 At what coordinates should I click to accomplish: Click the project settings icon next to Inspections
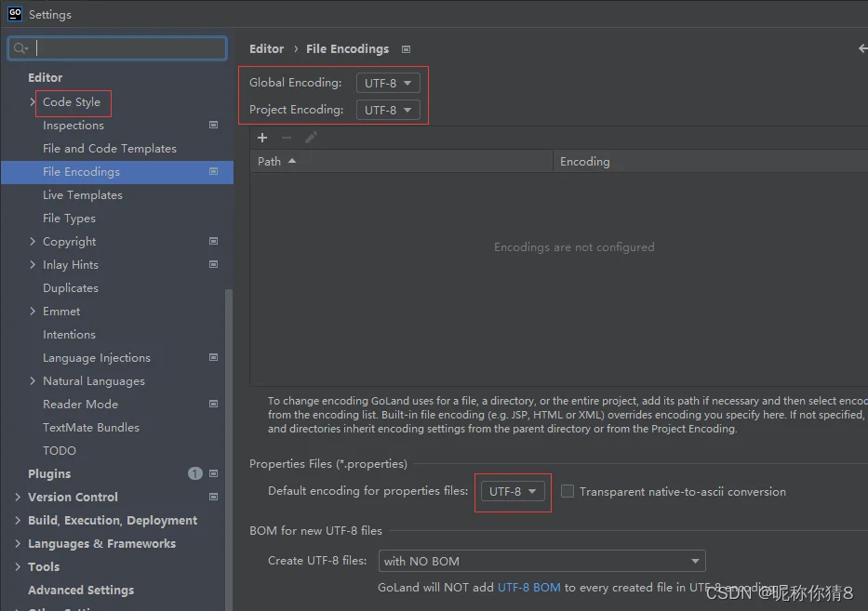point(213,125)
